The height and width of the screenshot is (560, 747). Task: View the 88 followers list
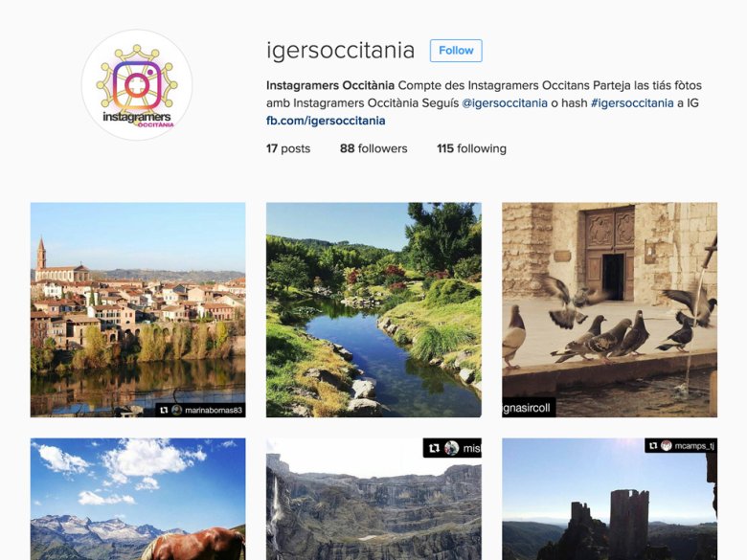[373, 148]
